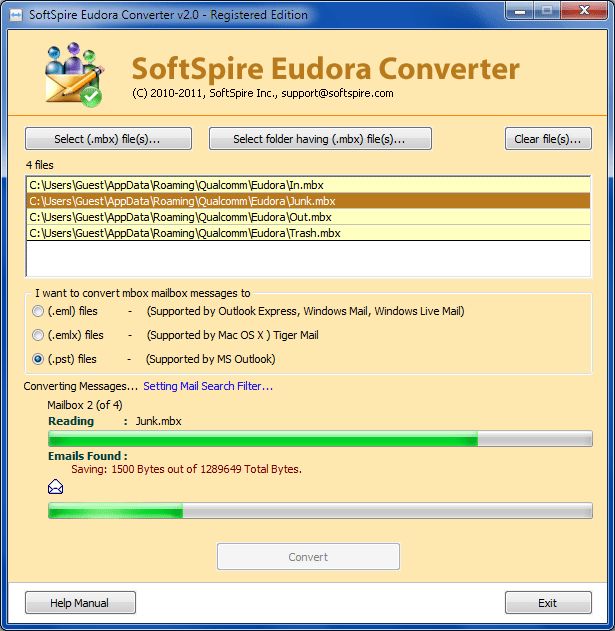Maximize the converter window
The width and height of the screenshot is (615, 631).
547,11
